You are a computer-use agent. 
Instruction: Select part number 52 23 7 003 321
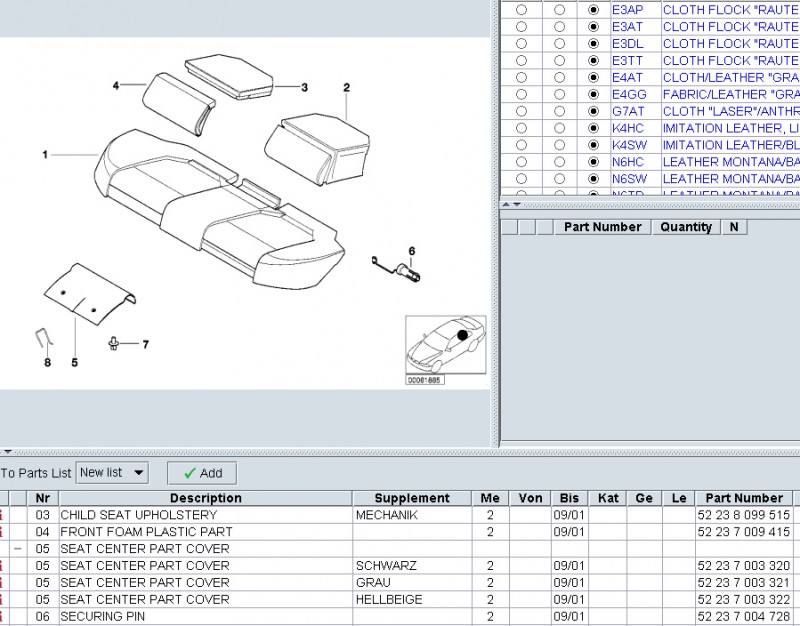(x=743, y=583)
